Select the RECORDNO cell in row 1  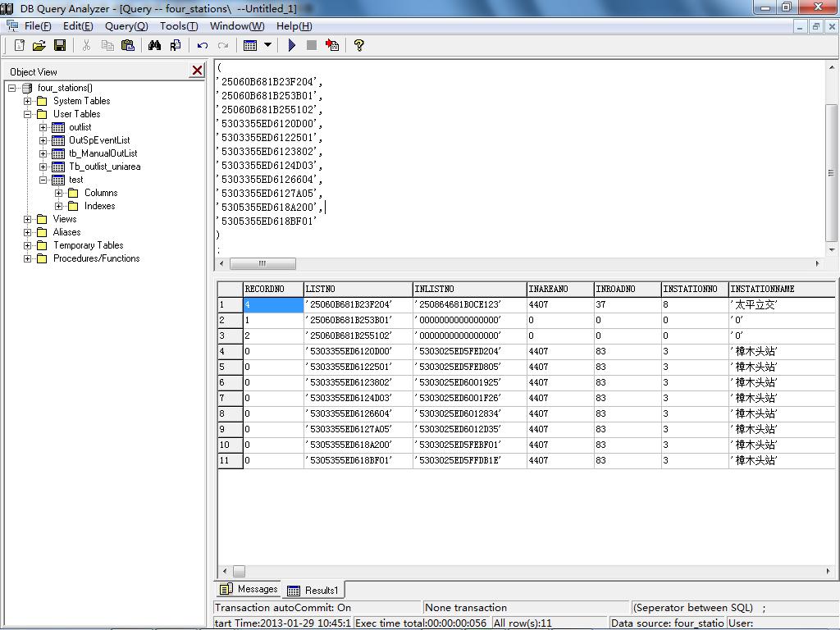pos(272,304)
